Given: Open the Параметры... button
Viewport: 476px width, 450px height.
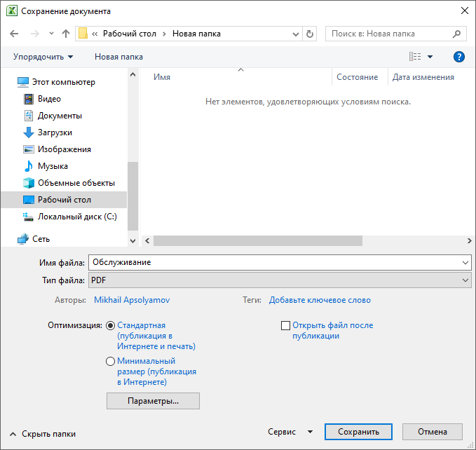Looking at the screenshot, I should (x=153, y=401).
